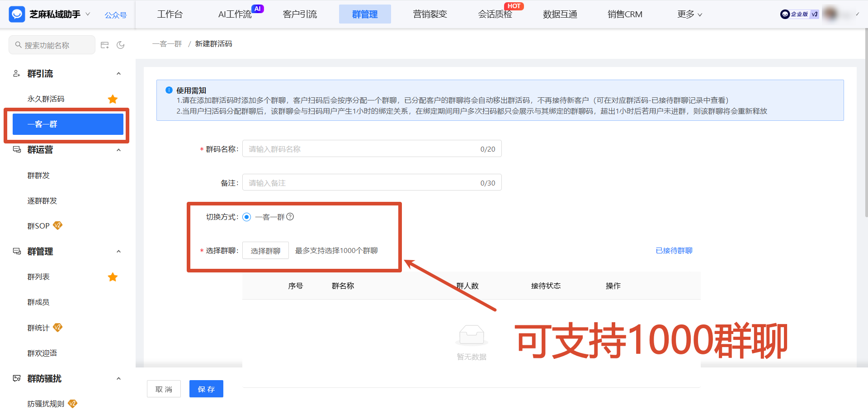Go to the 客户引流 tab
Viewport: 868px width, 410px height.
coord(300,14)
